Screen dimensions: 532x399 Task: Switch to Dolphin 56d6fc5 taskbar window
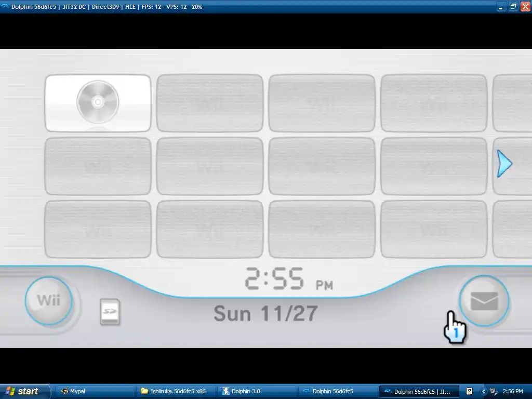tap(338, 391)
